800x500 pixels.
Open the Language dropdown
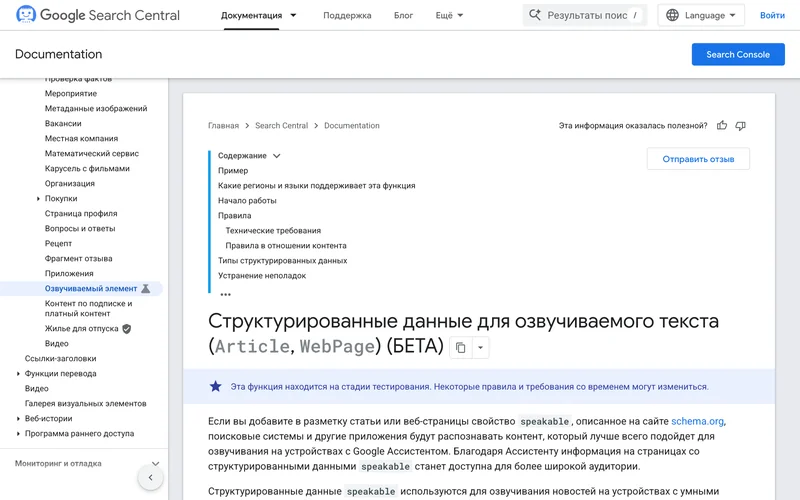click(x=701, y=15)
